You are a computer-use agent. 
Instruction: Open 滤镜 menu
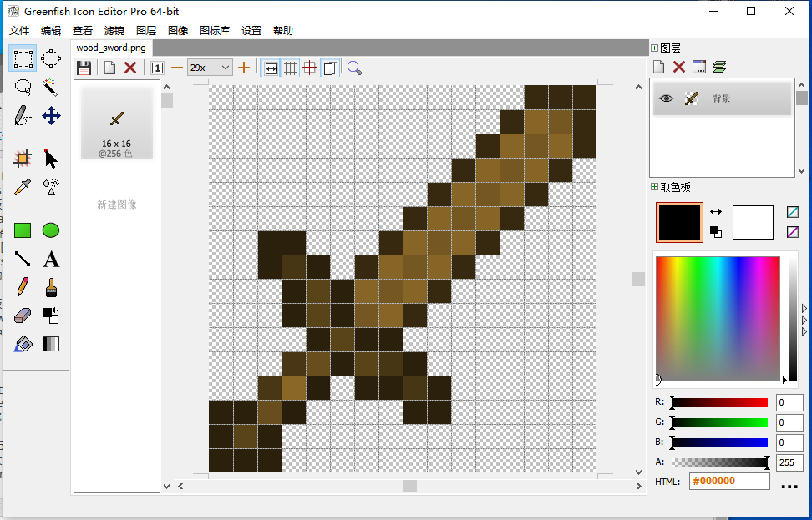tap(114, 31)
